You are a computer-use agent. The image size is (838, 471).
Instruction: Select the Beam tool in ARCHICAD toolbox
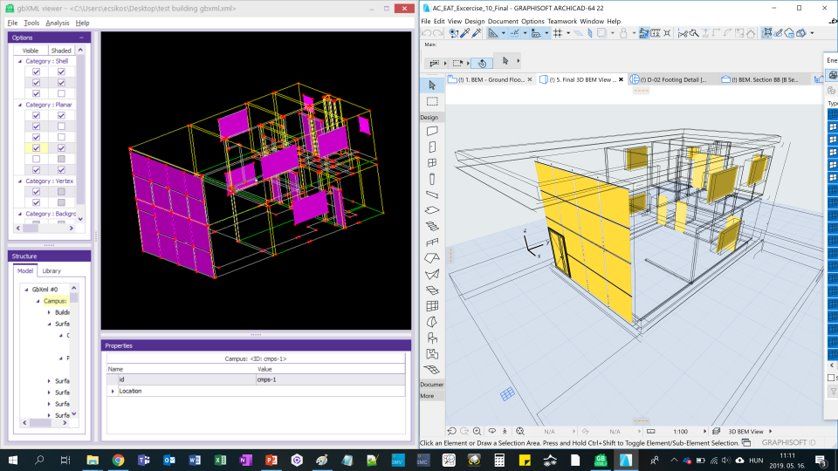click(432, 195)
